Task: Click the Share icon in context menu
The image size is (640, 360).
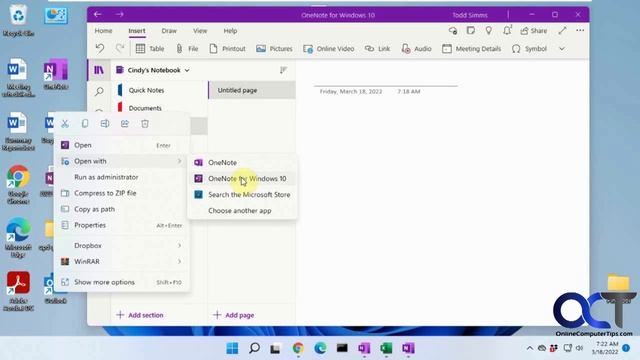Action: point(125,124)
